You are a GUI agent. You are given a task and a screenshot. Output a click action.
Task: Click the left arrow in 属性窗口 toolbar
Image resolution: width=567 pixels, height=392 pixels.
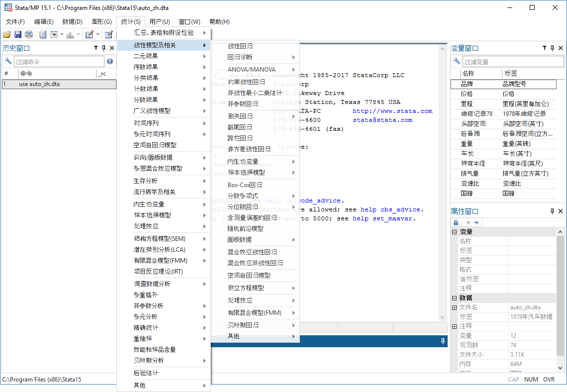tap(469, 222)
